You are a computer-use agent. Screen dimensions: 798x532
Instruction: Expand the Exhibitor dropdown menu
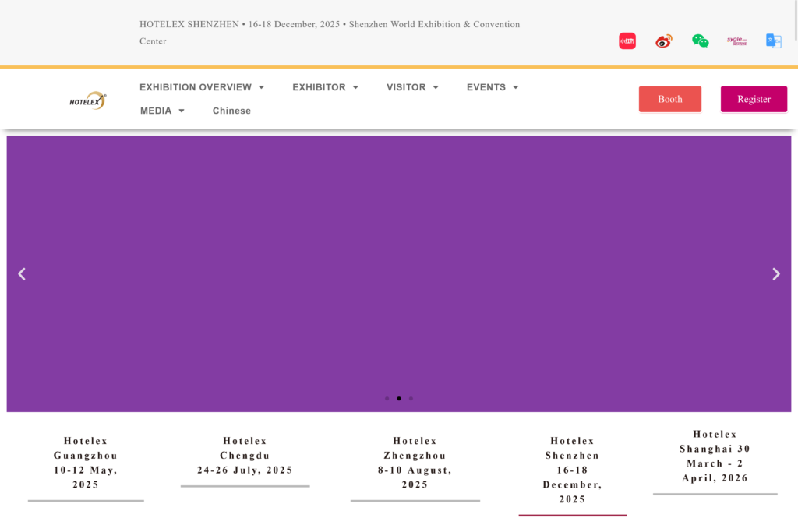[325, 87]
